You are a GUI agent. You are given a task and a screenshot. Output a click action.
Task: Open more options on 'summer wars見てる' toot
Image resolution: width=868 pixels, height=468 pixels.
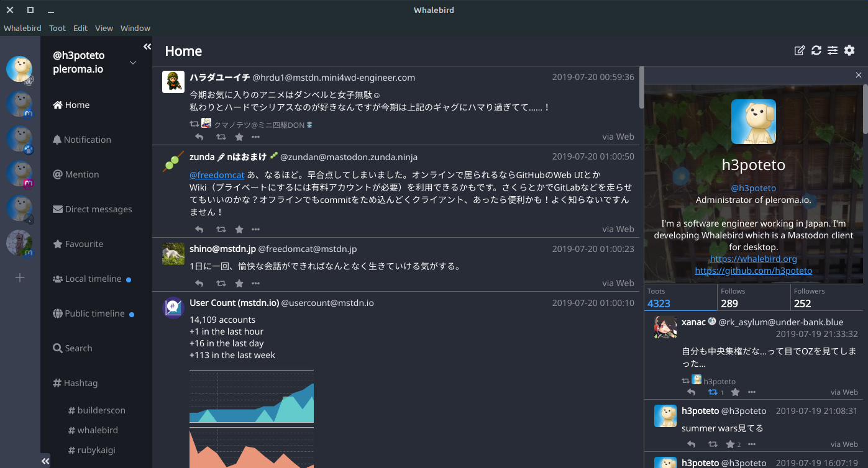tap(752, 444)
